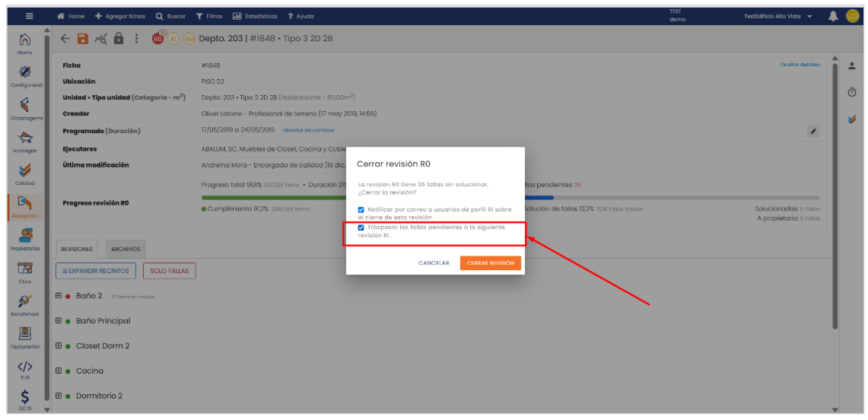
Task: Click CANCELAR in the dialog
Action: click(x=434, y=263)
